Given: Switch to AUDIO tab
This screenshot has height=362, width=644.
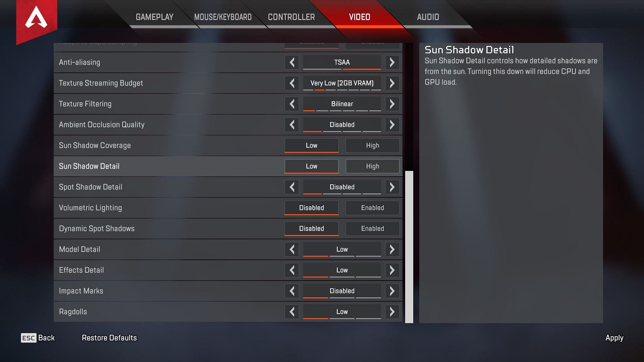Looking at the screenshot, I should coord(428,17).
